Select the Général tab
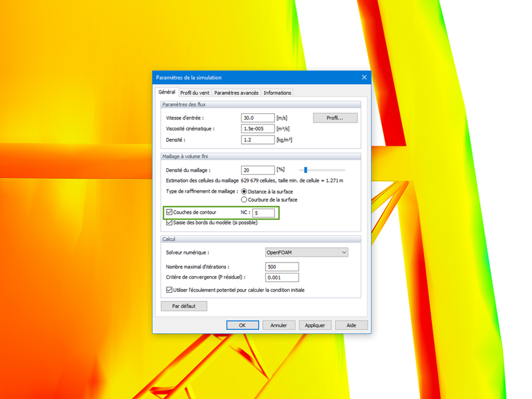The height and width of the screenshot is (399, 532). click(167, 92)
